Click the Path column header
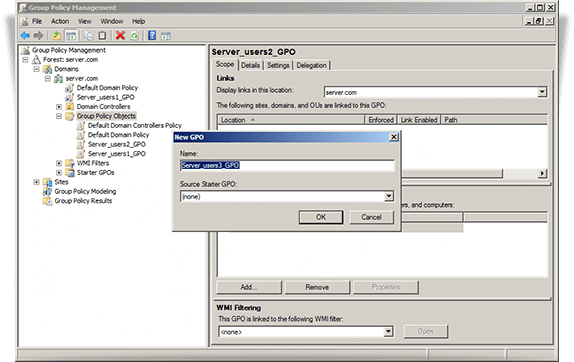The width and height of the screenshot is (574, 362). pyautogui.click(x=494, y=120)
